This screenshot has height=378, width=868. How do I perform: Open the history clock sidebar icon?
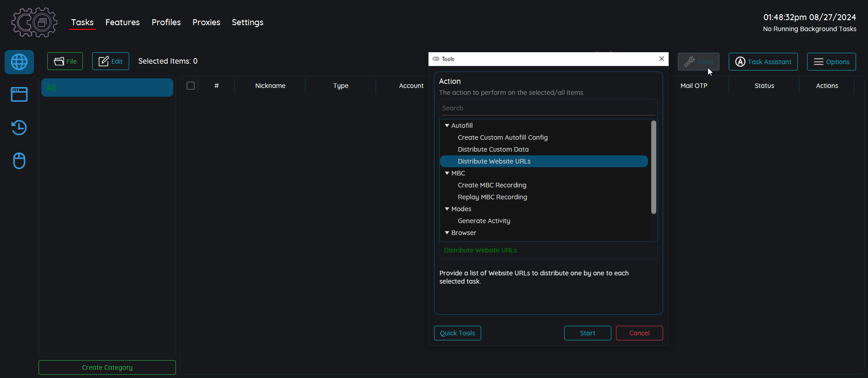(x=19, y=127)
